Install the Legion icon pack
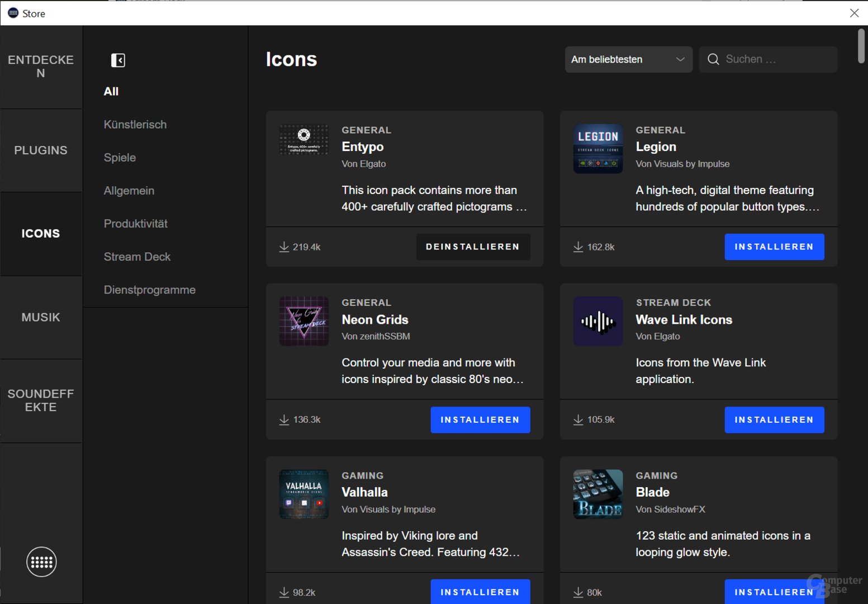The width and height of the screenshot is (868, 604). coord(774,247)
